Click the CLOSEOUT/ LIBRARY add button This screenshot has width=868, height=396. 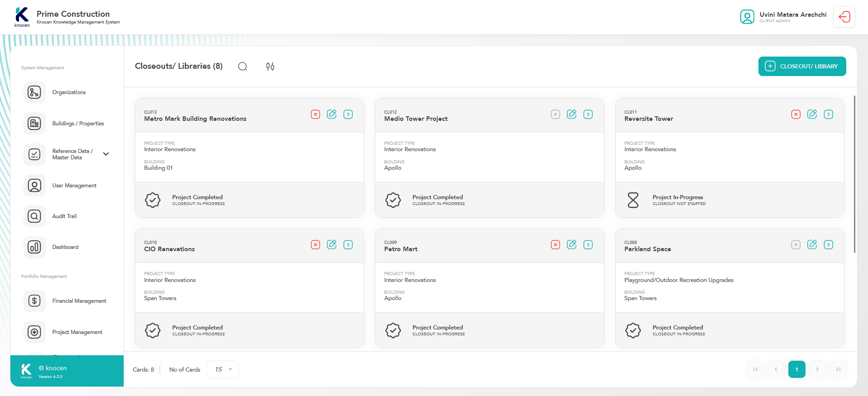[802, 66]
